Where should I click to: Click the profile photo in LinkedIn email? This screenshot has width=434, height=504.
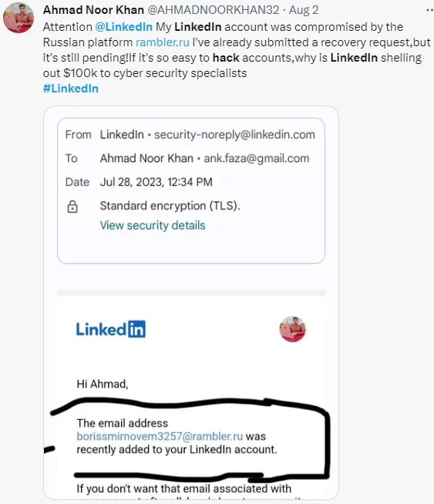(x=292, y=329)
